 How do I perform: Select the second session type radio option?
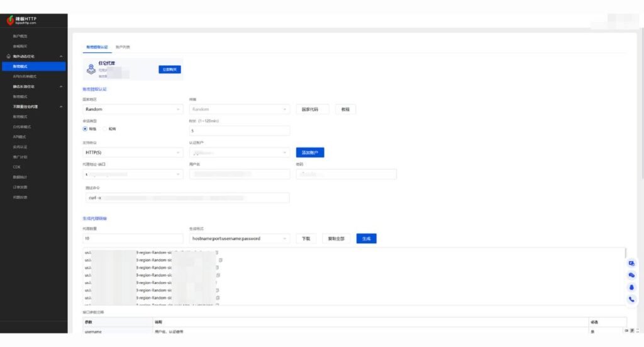click(x=105, y=128)
